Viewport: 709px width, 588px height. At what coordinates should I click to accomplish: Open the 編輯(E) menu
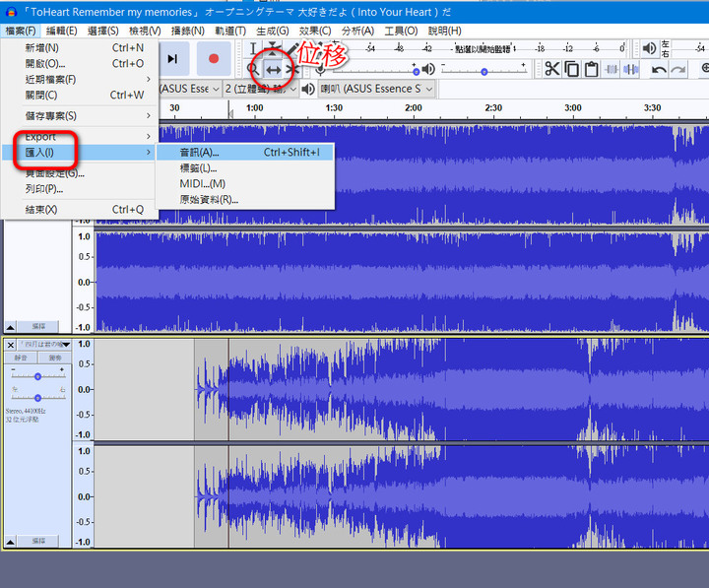[x=61, y=31]
